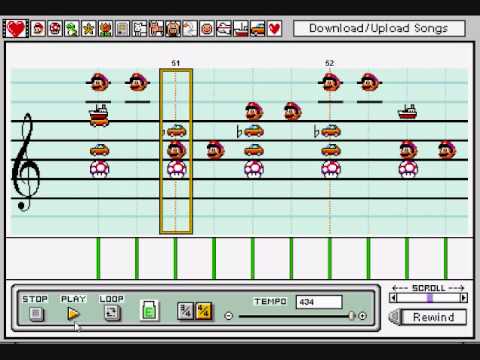
Task: Click the treble clef symbol
Action: [26, 162]
